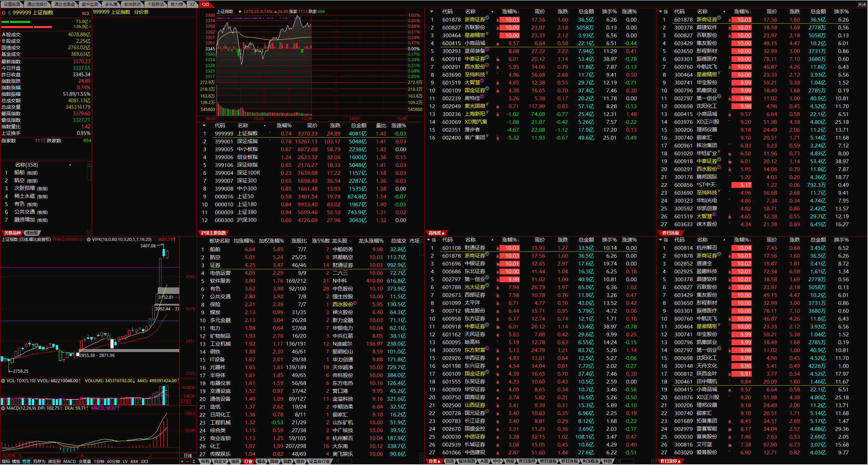Click the N flag on 中银证券 row
This screenshot has height=465, width=868.
click(x=498, y=264)
